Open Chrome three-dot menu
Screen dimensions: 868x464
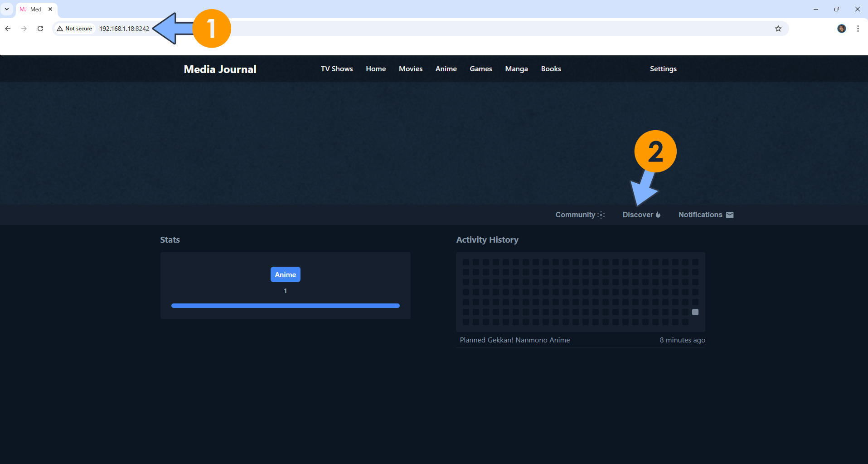[858, 29]
